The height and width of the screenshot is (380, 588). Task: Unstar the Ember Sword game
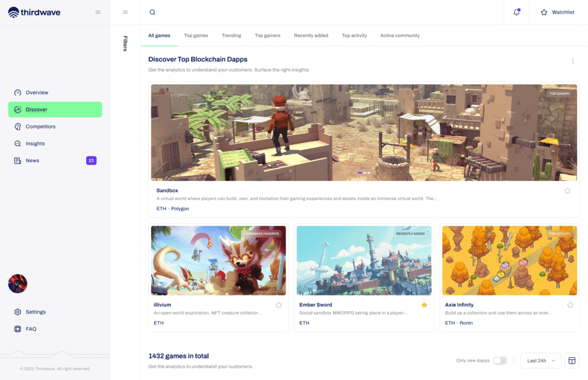(424, 305)
